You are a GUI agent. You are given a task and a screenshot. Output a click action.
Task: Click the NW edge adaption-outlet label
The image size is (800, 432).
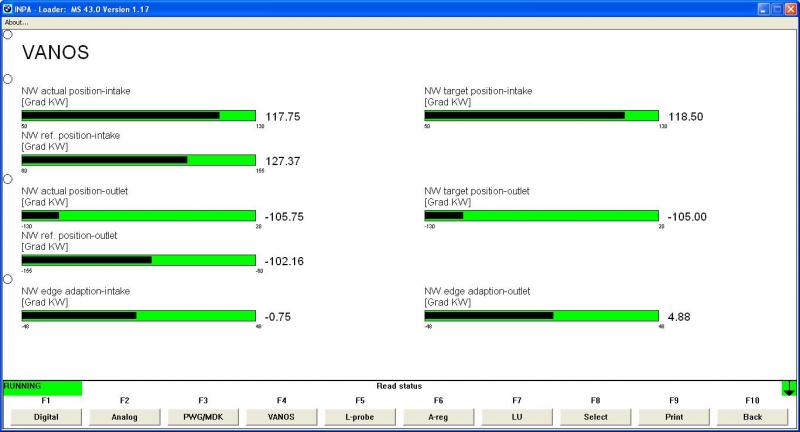[478, 291]
